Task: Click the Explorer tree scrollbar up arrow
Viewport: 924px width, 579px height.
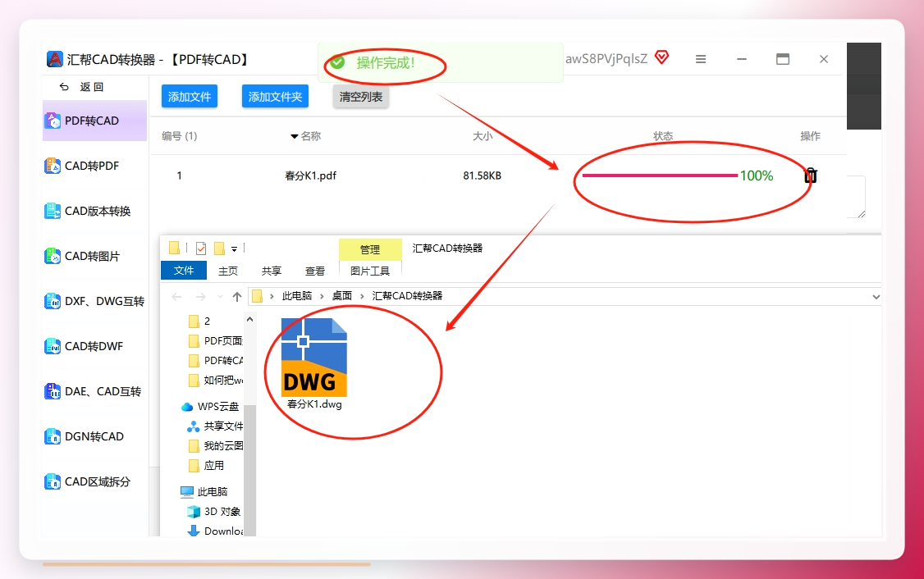Action: tap(249, 319)
